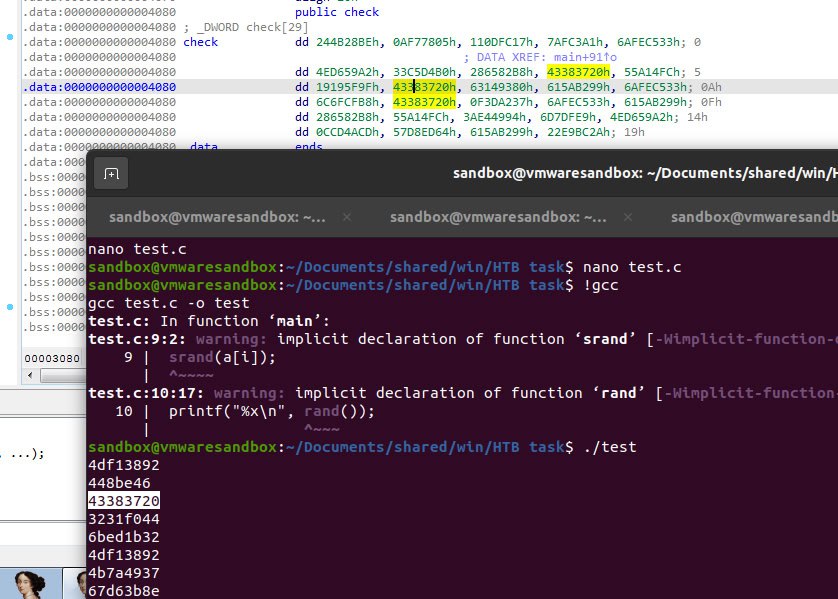838x599 pixels.
Task: Open a new terminal tab with the plus icon
Action: pyautogui.click(x=111, y=173)
